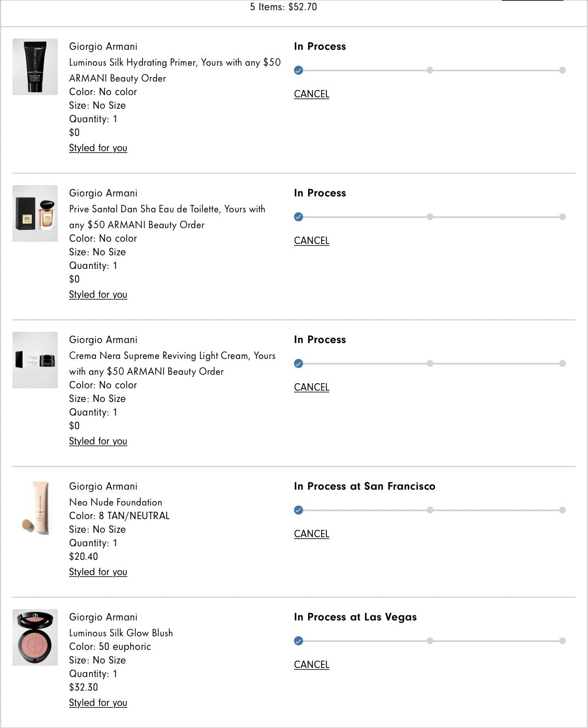Screen dimensions: 588x728
Task: Click the Neo Nude Foundation bottle image
Action: coord(35,507)
